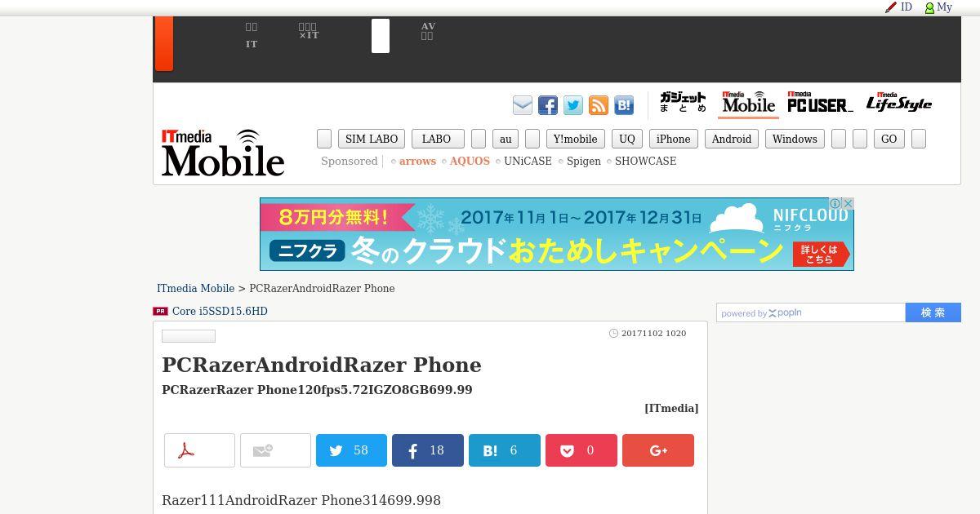This screenshot has height=514, width=980.
Task: Go to ITmedia Mobile breadcrumb link
Action: pos(195,288)
